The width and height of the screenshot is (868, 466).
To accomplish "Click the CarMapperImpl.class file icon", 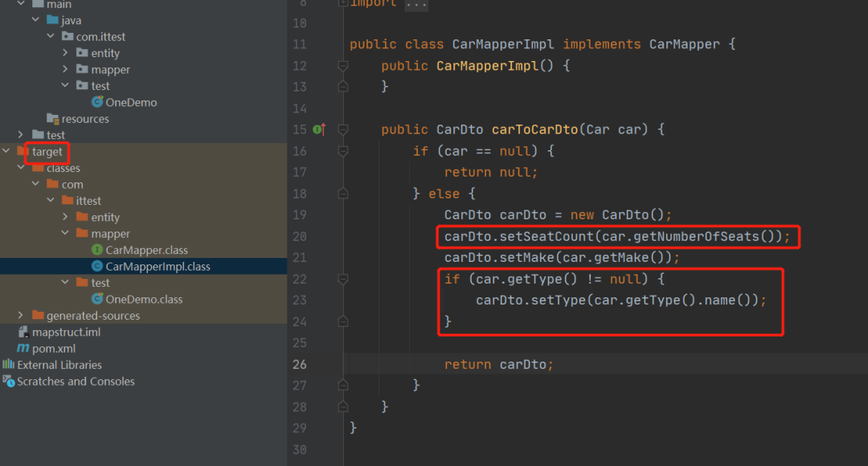I will point(97,266).
